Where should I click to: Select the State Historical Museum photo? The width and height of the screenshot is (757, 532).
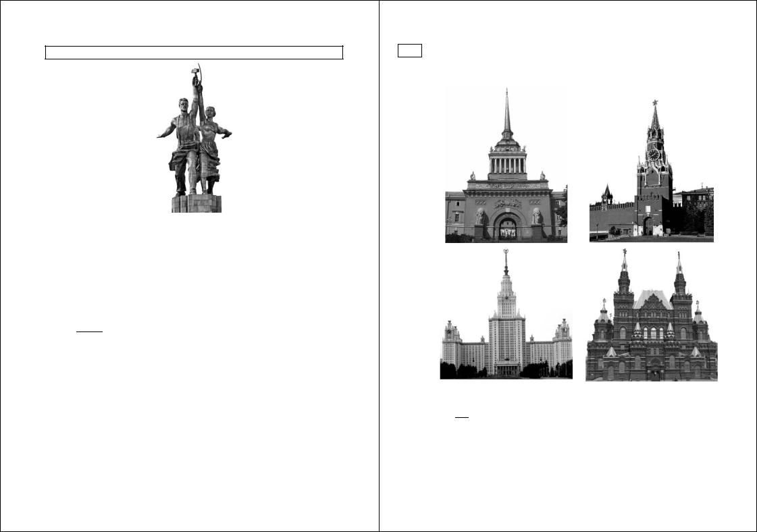pos(651,315)
